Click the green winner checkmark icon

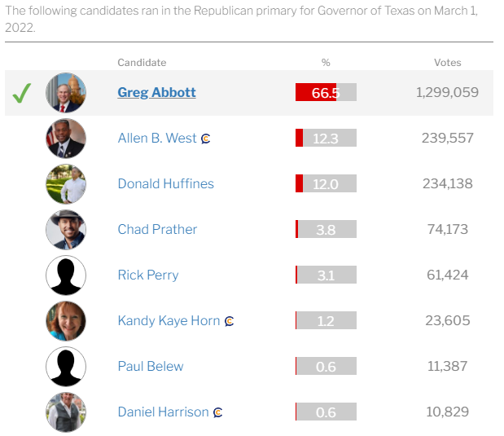click(21, 94)
